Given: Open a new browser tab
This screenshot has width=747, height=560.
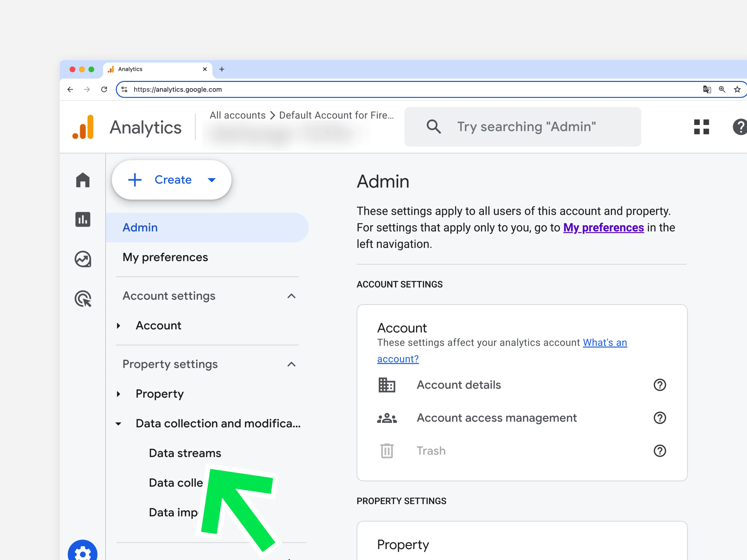Looking at the screenshot, I should (222, 69).
